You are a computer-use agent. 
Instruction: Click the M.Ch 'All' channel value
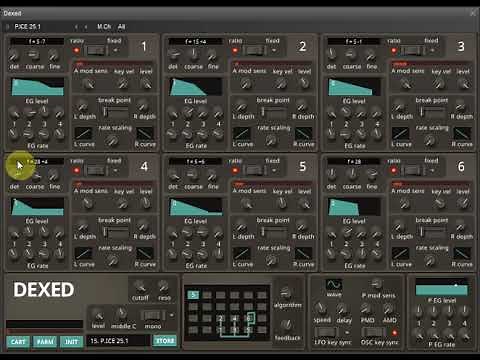click(x=121, y=26)
